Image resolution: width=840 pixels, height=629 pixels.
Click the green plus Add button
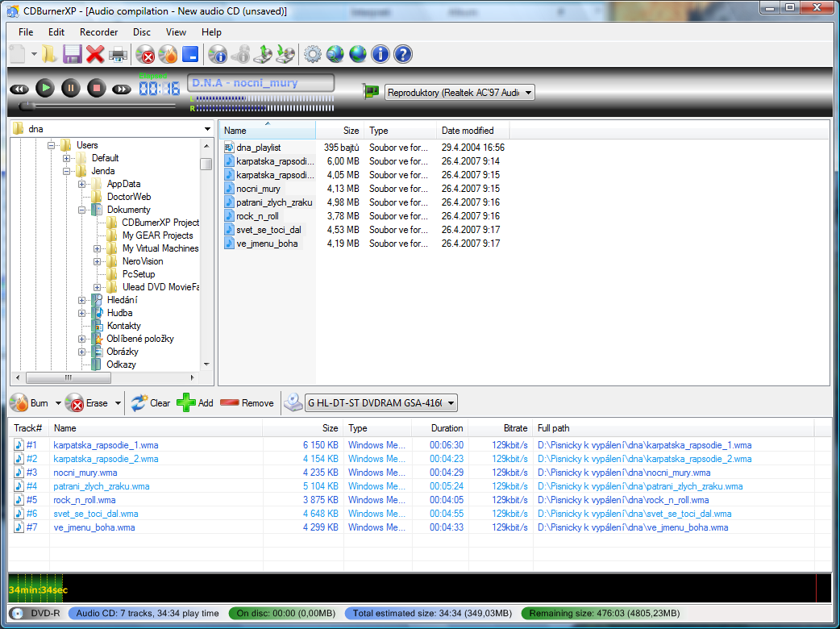(196, 403)
